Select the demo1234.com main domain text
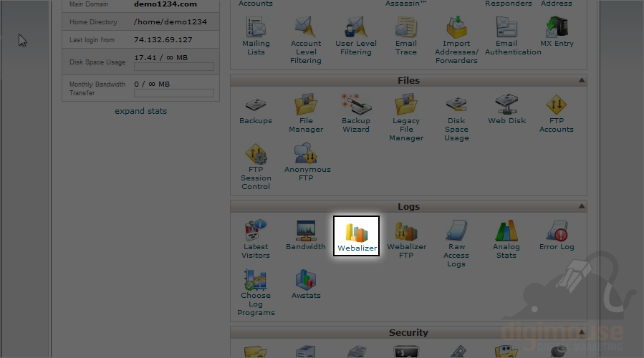This screenshot has height=358, width=644. (165, 4)
